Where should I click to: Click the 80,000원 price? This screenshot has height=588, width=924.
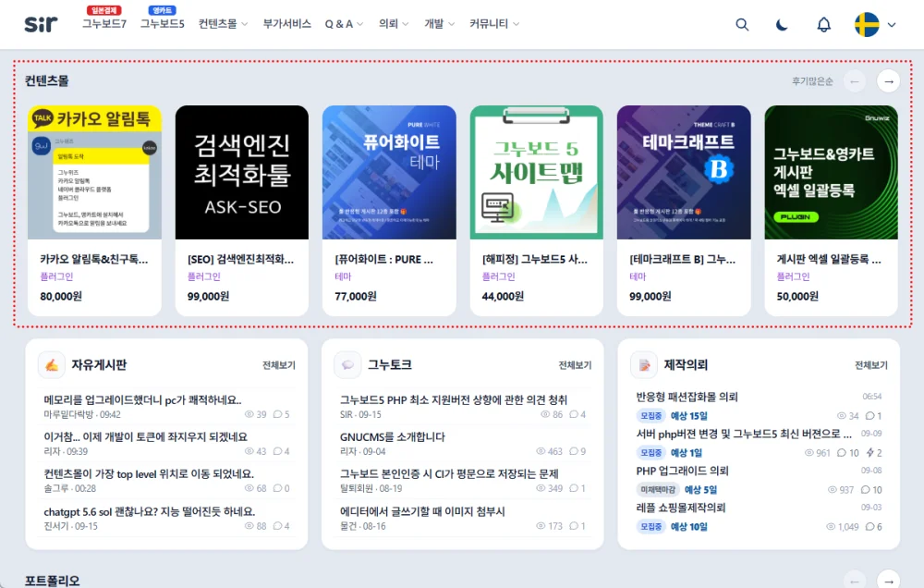click(x=61, y=296)
